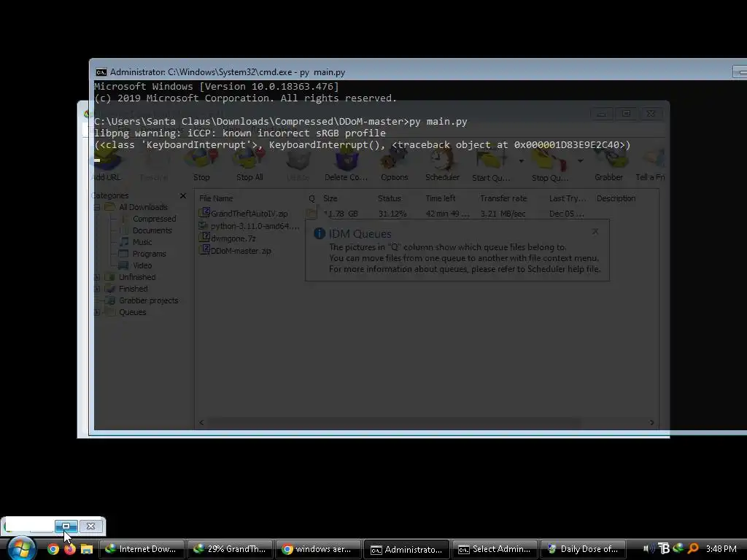Viewport: 747px width, 560px height.
Task: Click the 31.12% status cell
Action: pyautogui.click(x=392, y=214)
